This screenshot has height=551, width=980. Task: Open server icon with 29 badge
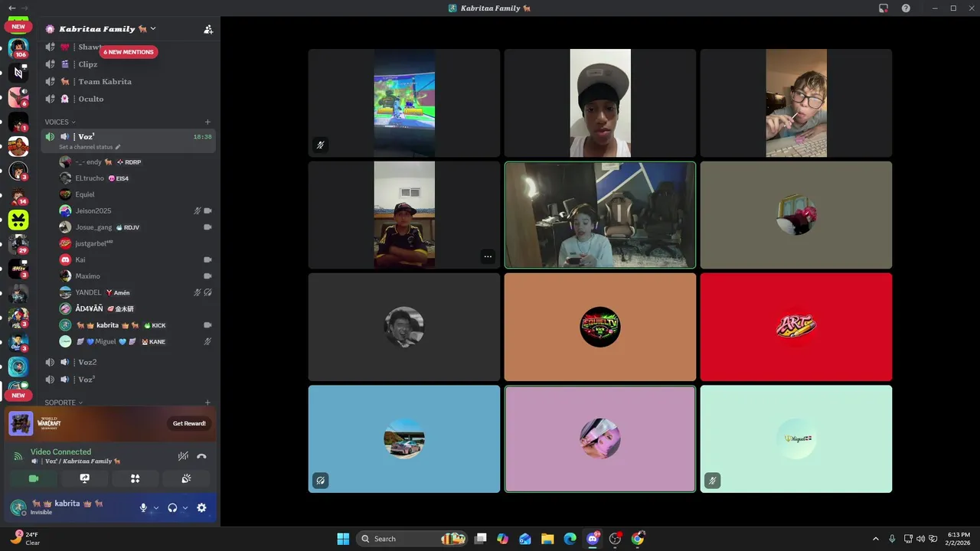pos(18,245)
